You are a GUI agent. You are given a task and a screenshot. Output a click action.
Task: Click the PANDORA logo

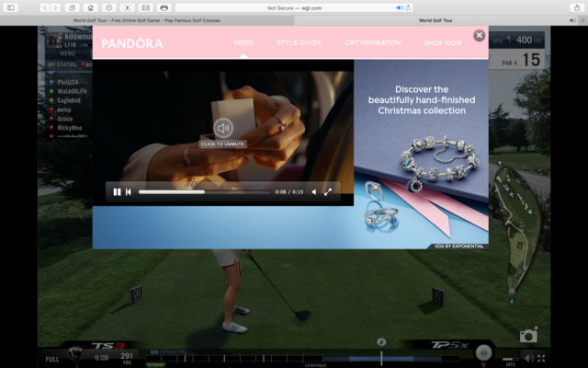coord(132,43)
